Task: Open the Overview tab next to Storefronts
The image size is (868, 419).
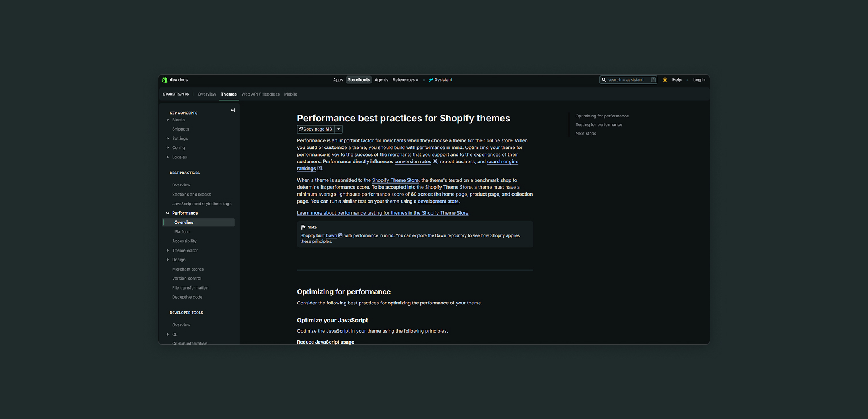Action: pos(207,94)
